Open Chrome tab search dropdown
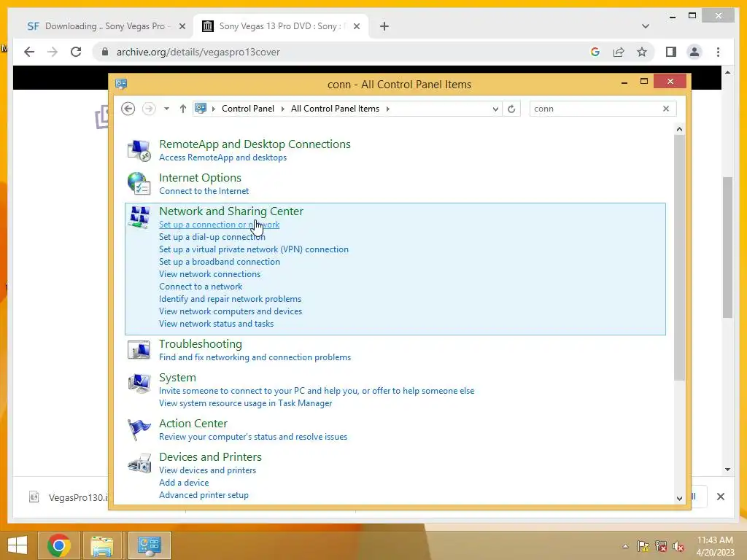 646,26
